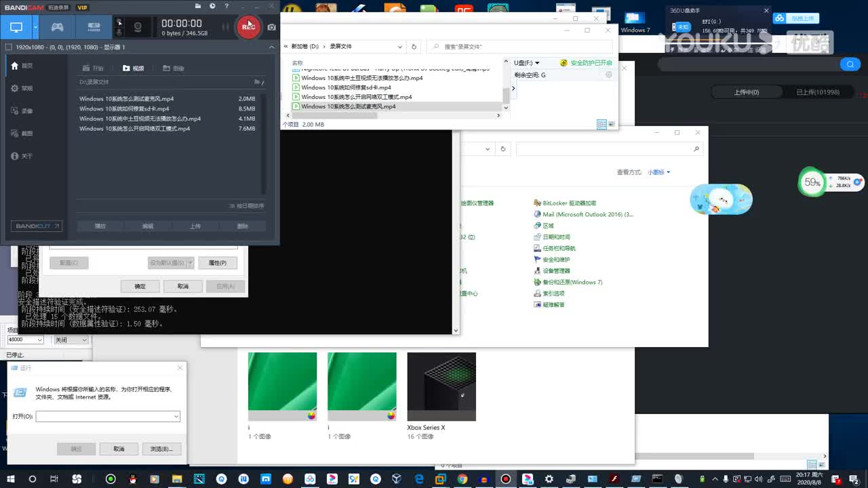Capture a screenshot with Bandicam camera icon
This screenshot has width=868, height=488.
271,27
